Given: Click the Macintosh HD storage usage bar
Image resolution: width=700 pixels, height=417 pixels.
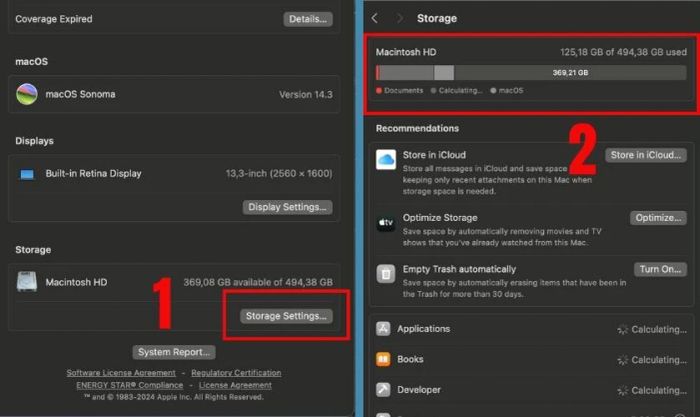Looking at the screenshot, I should point(531,72).
